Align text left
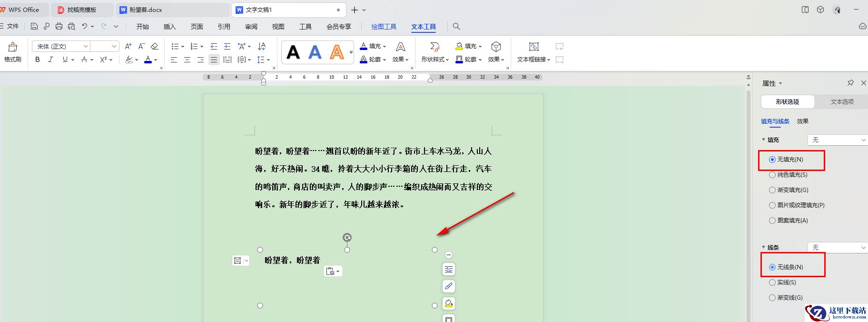 [174, 60]
